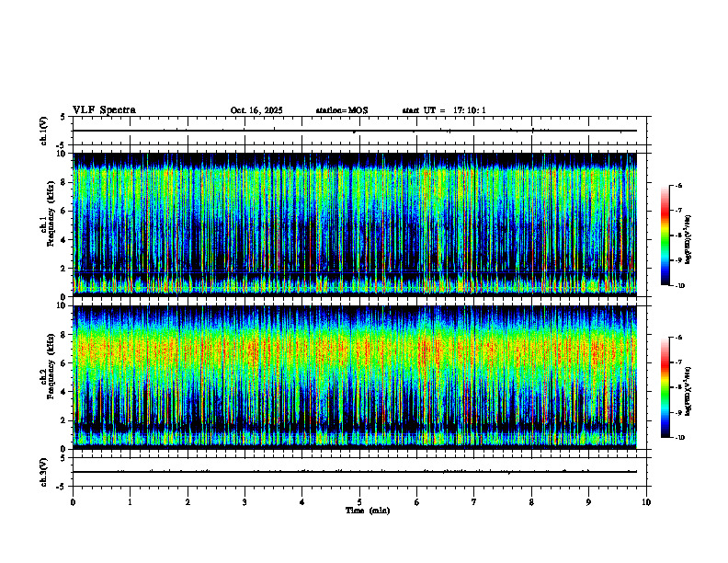
Task: Click the 'ch.1(V)' axis label
Action: tap(44, 131)
